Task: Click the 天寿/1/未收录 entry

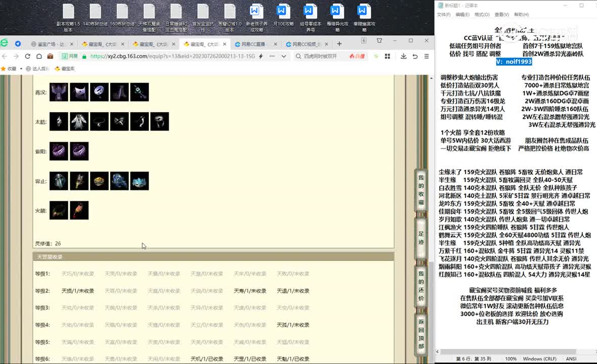Action: 250,291
